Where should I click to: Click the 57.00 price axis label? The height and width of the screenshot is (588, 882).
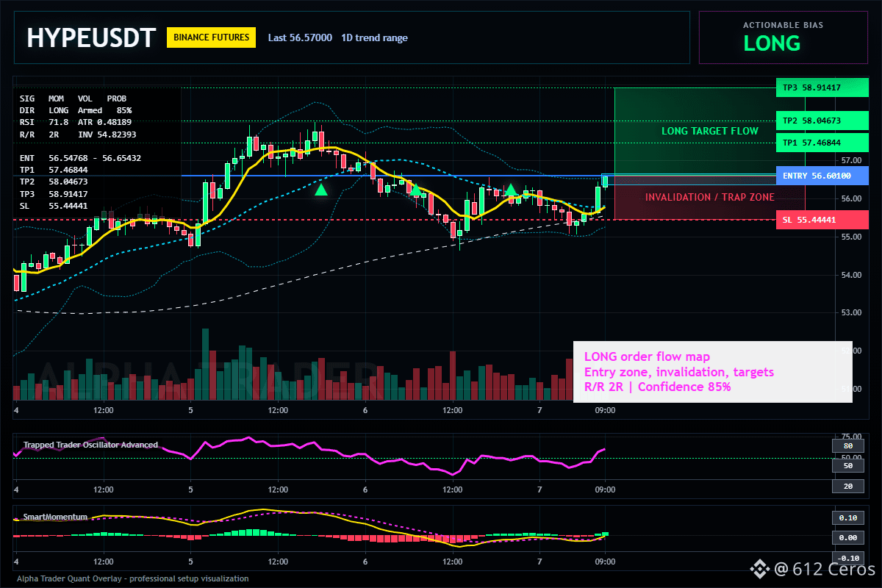click(x=851, y=160)
